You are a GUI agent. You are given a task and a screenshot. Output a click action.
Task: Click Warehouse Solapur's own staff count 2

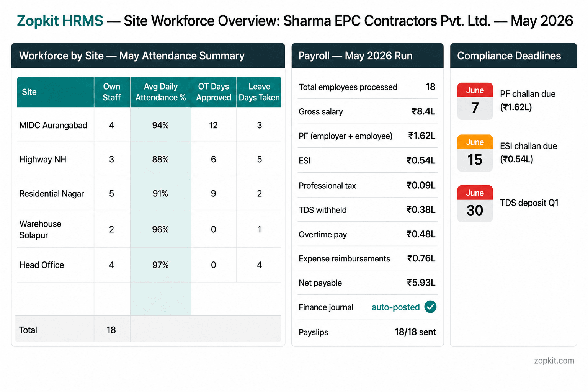click(x=112, y=229)
